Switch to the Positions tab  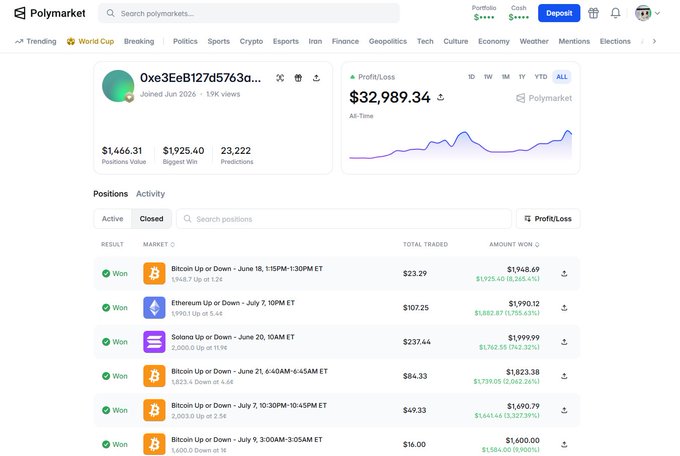(111, 194)
